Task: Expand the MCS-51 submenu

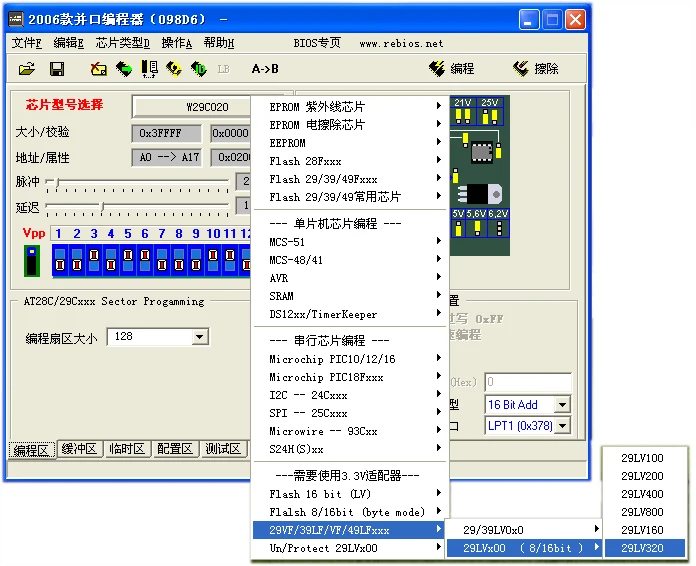Action: [x=350, y=242]
